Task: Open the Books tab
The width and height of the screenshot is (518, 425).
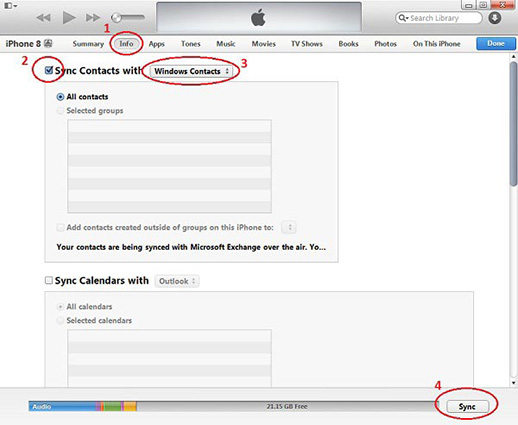Action: point(348,44)
